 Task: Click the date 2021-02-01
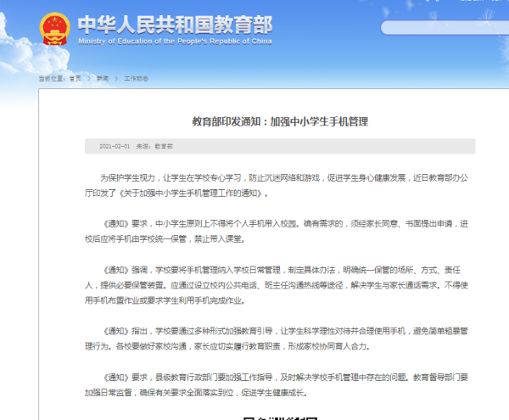click(115, 147)
